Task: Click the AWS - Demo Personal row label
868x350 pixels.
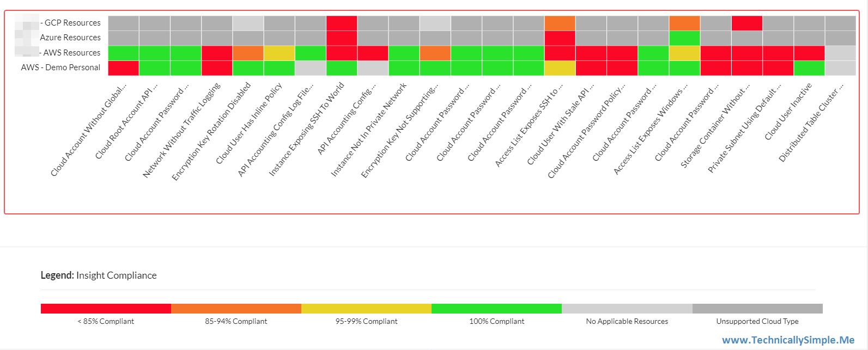Action: [x=60, y=67]
